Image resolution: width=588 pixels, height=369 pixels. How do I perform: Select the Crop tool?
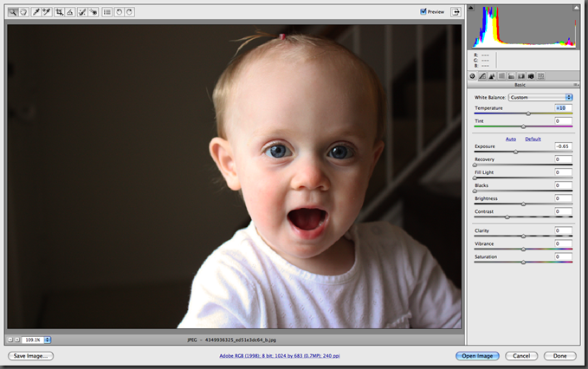tap(59, 12)
